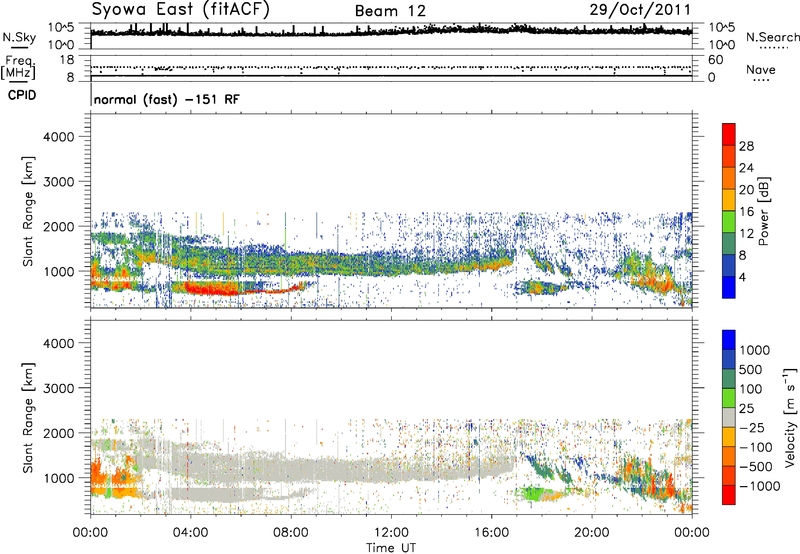Click the red top segment of the Power colorbar
This screenshot has height=554, width=800.
pyautogui.click(x=729, y=134)
